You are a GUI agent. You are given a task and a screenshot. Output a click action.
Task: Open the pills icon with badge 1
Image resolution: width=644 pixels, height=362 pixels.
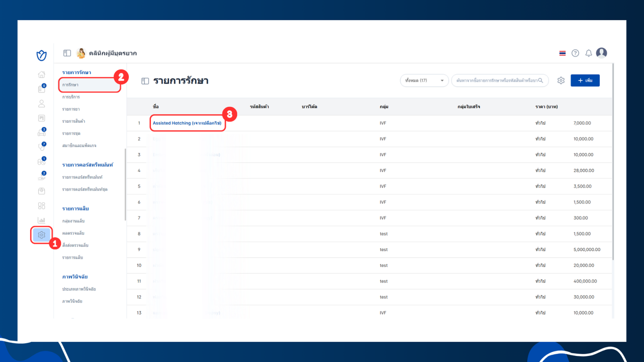click(x=41, y=161)
